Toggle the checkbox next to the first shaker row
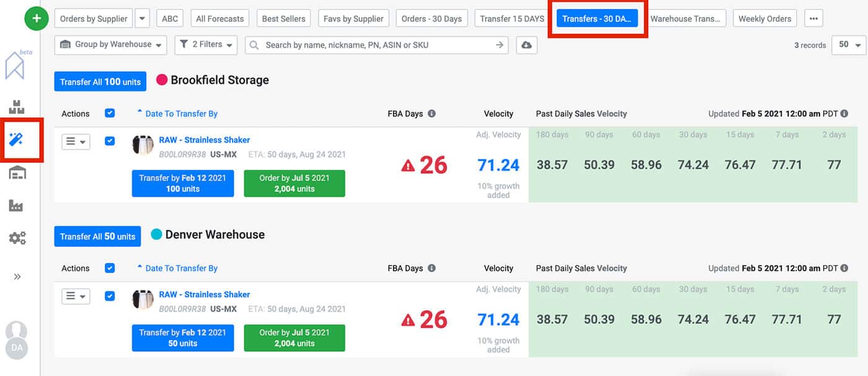The height and width of the screenshot is (376, 868). point(110,141)
